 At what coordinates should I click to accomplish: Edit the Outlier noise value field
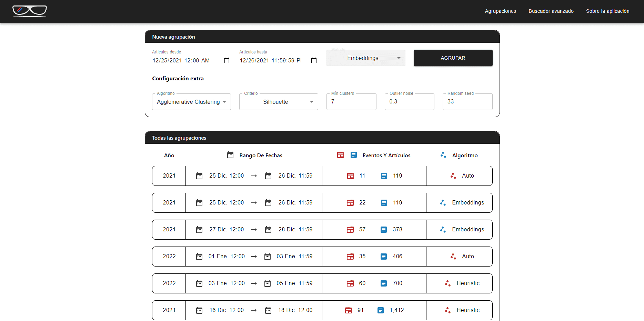[409, 102]
